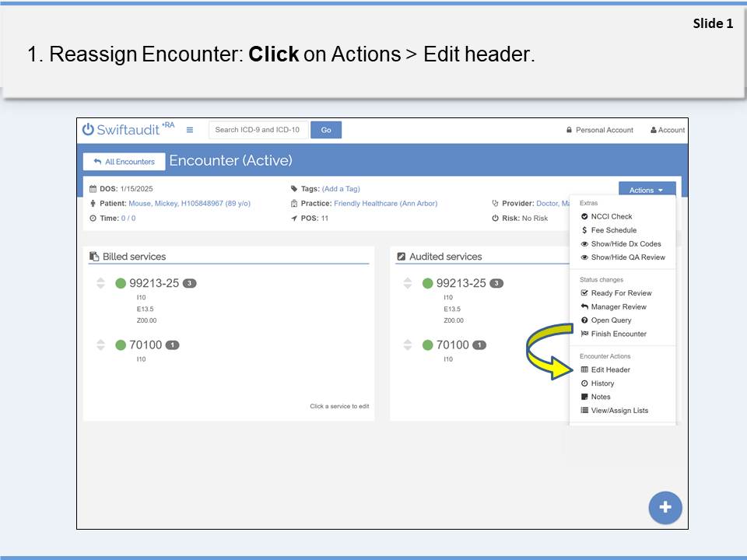Open the hamburger navigation menu
Viewport: 747px width, 560px height.
click(x=190, y=130)
